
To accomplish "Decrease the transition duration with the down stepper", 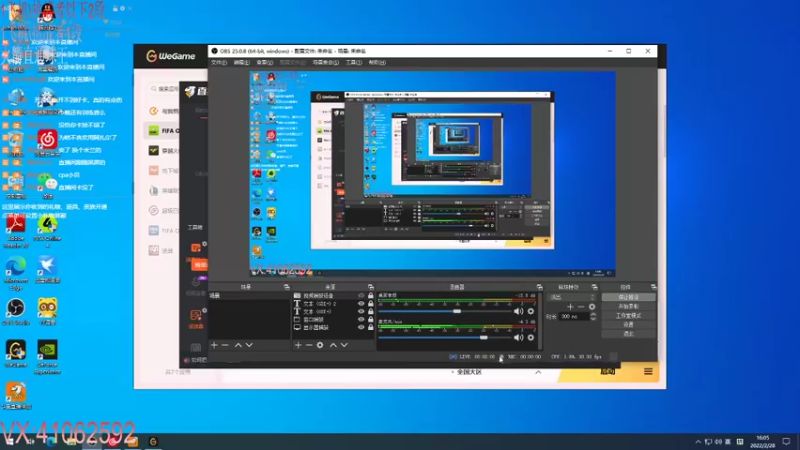I will click(x=593, y=319).
